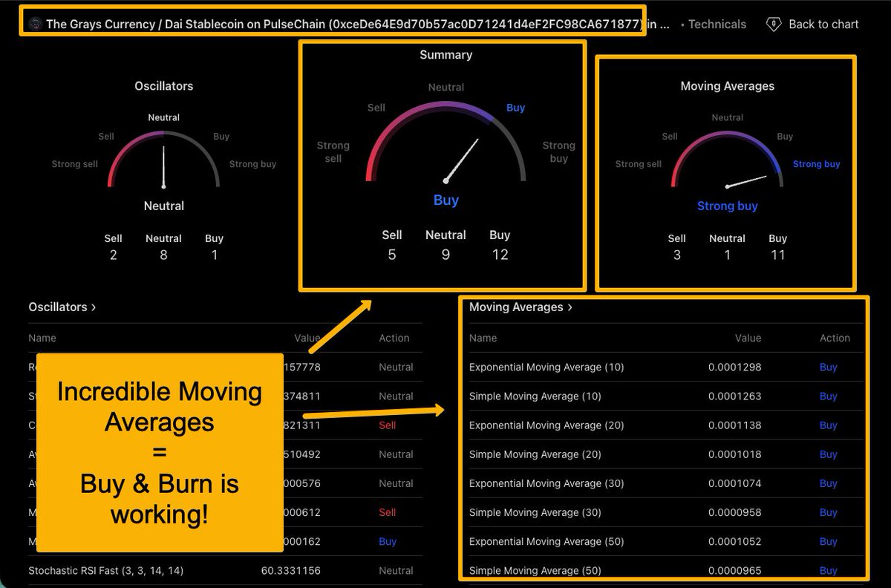
Task: Click Moving Averages Neutral count 1
Action: [727, 255]
